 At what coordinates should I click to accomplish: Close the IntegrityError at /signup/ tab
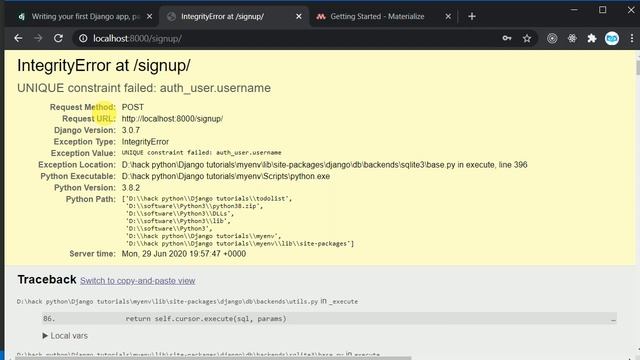tap(299, 16)
